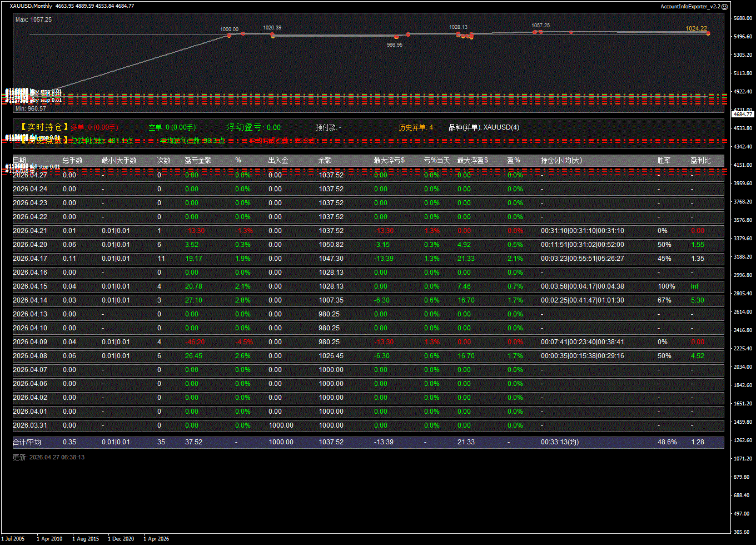This screenshot has width=756, height=545.
Task: Click the 盈亏金额 column header
Action: pos(198,160)
